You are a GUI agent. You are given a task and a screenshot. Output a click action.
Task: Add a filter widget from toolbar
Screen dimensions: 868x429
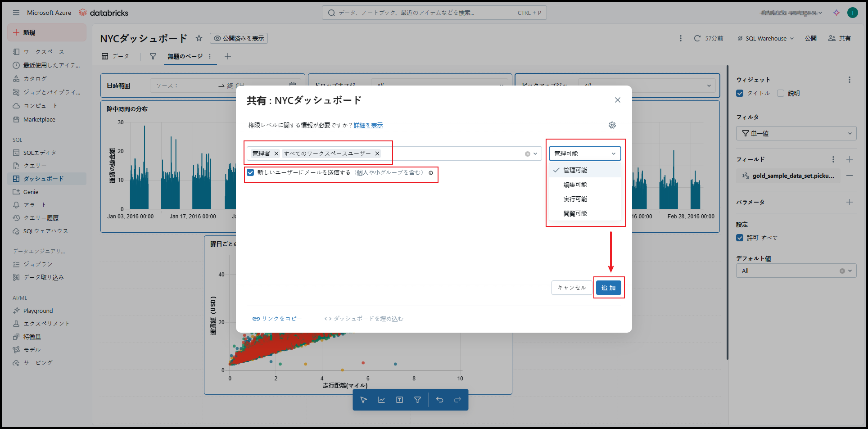coord(418,400)
